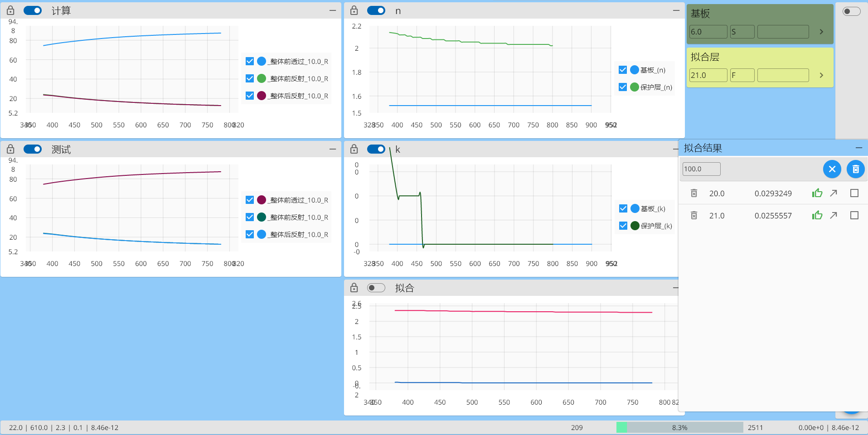Click the 基板_(k) blue color dot
This screenshot has width=868, height=435.
(635, 208)
